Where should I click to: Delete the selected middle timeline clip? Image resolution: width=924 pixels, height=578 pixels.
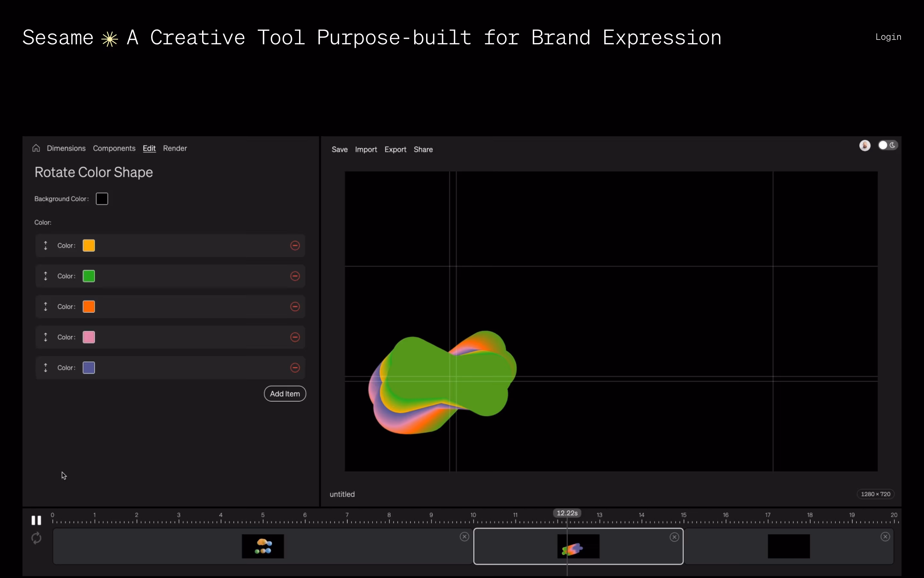pos(675,537)
